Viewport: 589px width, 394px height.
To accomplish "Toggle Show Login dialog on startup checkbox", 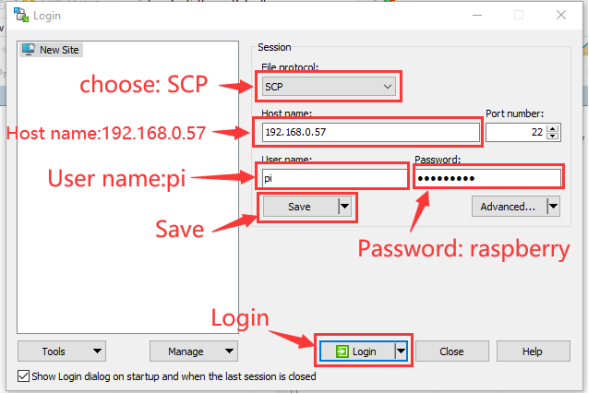I will (24, 376).
